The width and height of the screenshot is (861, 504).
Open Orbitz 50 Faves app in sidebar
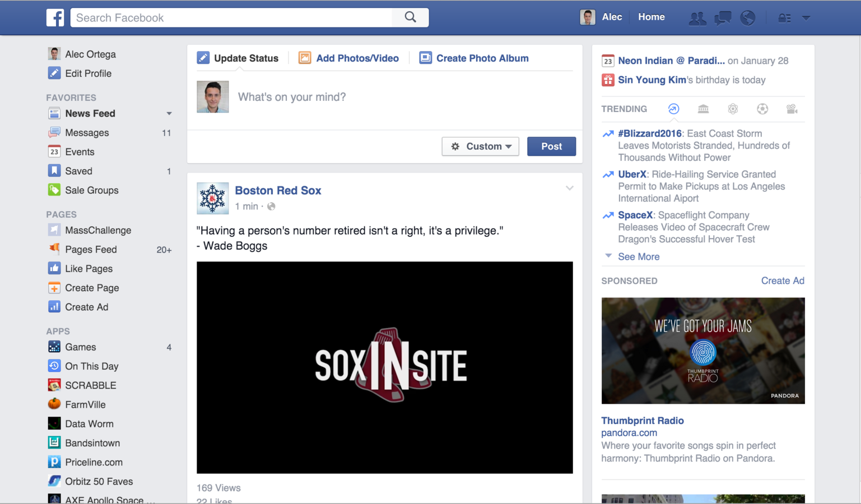click(99, 481)
